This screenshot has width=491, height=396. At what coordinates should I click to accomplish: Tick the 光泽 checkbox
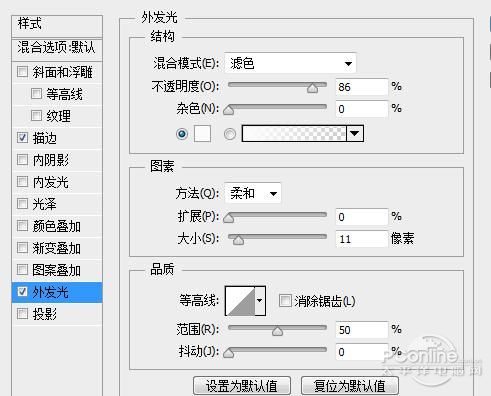pos(22,203)
